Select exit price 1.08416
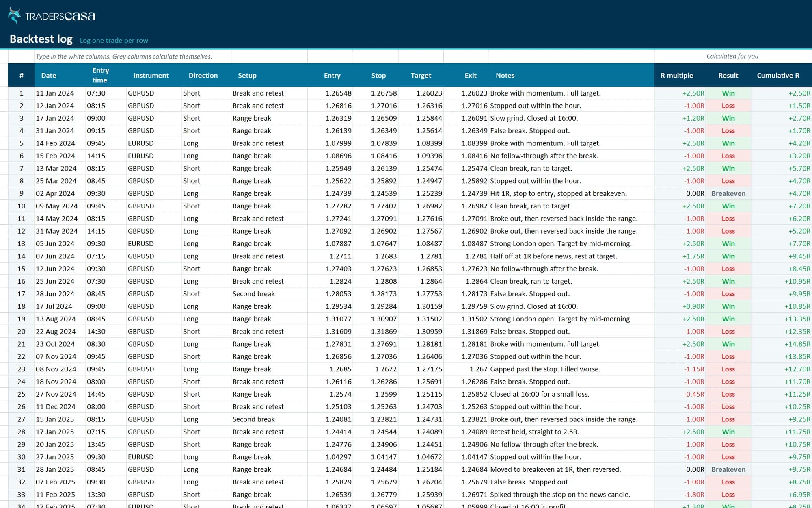 (x=466, y=156)
